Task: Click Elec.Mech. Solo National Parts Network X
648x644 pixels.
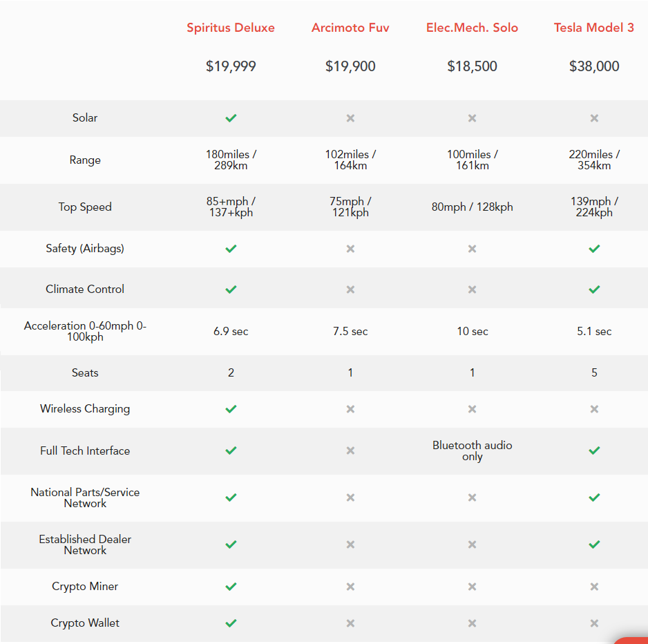Action: click(x=472, y=498)
